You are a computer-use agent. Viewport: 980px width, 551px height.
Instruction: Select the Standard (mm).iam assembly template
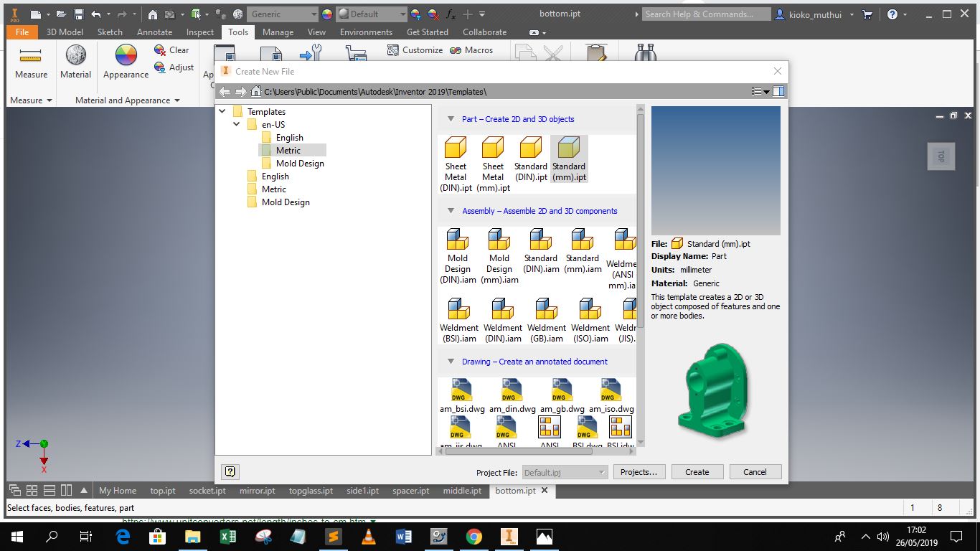583,252
